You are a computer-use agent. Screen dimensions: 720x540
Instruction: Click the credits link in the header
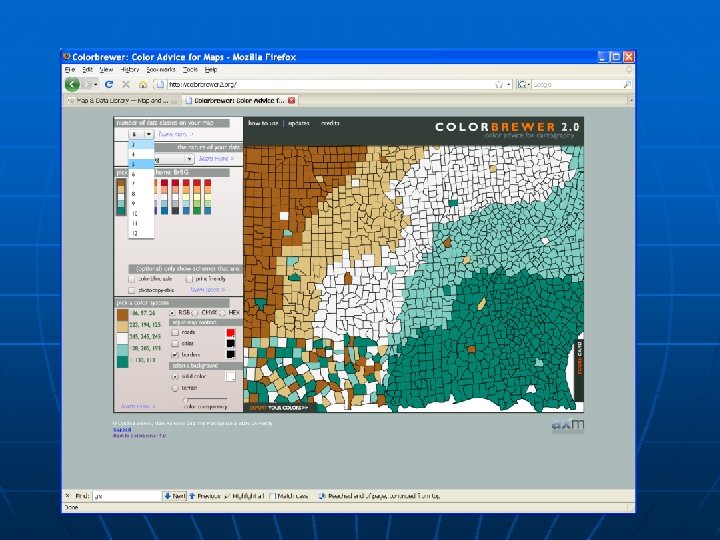pyautogui.click(x=330, y=123)
